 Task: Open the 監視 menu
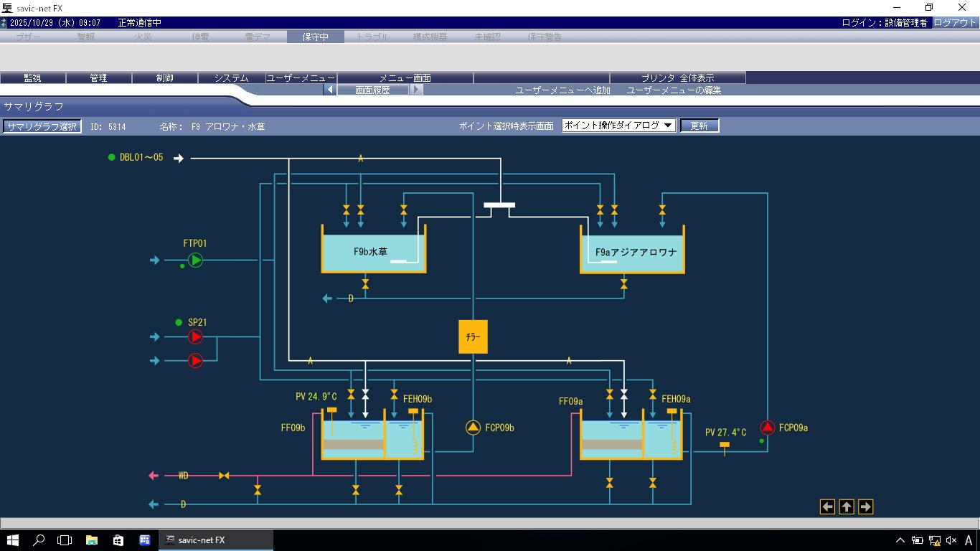tap(33, 77)
